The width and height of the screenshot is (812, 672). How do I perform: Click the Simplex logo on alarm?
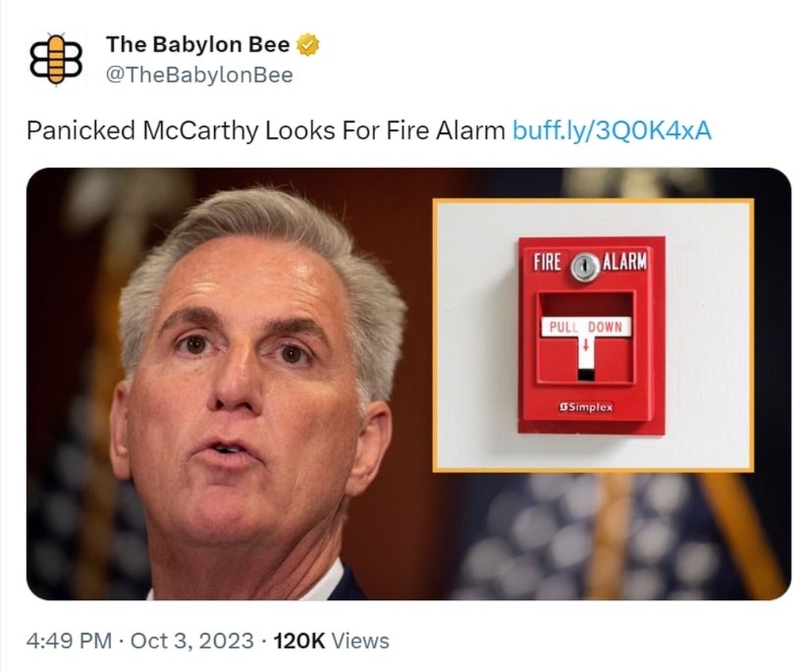[x=586, y=407]
